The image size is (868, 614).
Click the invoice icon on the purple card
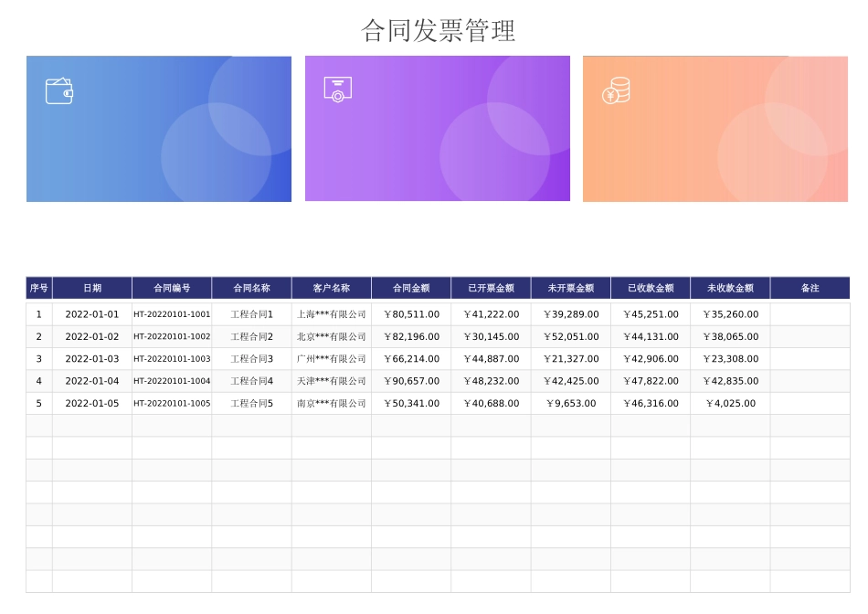[338, 91]
